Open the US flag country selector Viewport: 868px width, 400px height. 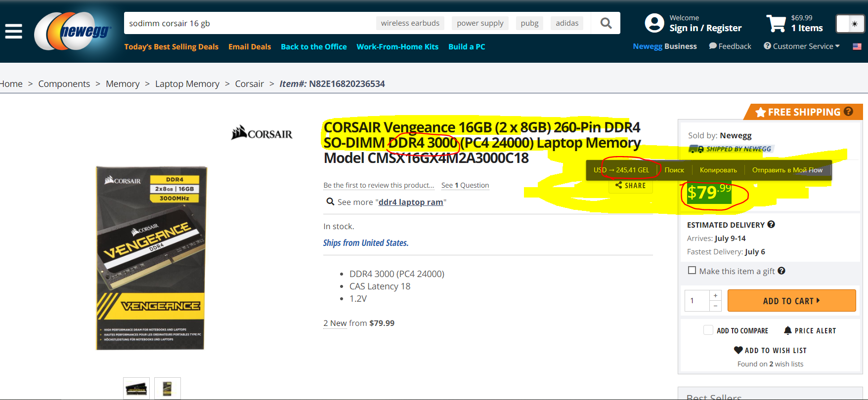[857, 46]
